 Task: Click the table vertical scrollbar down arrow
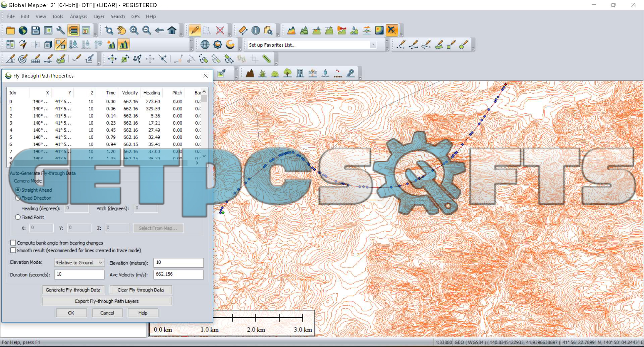point(204,156)
